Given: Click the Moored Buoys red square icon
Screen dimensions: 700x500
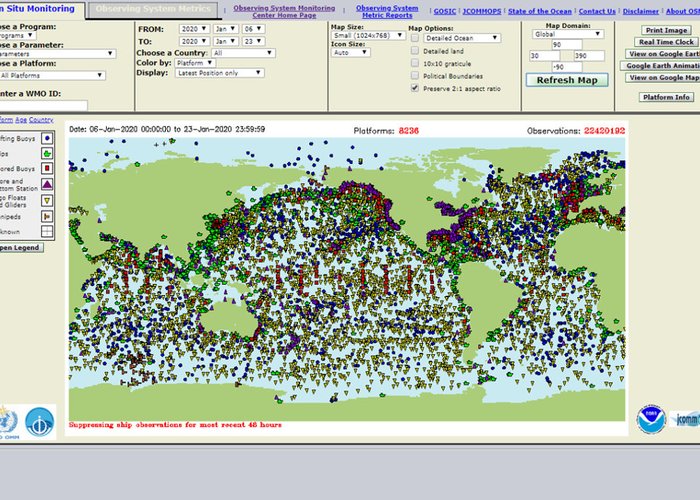Looking at the screenshot, I should 46,169.
